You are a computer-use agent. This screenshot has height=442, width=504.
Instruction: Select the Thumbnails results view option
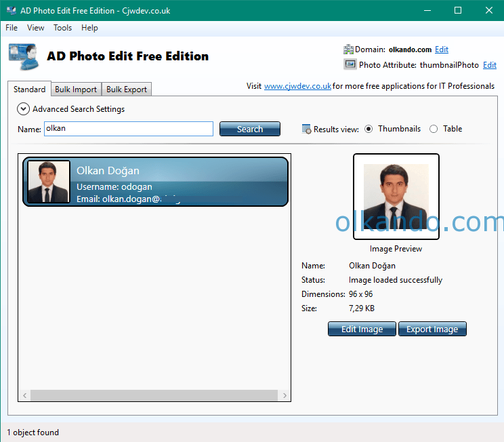(x=369, y=129)
